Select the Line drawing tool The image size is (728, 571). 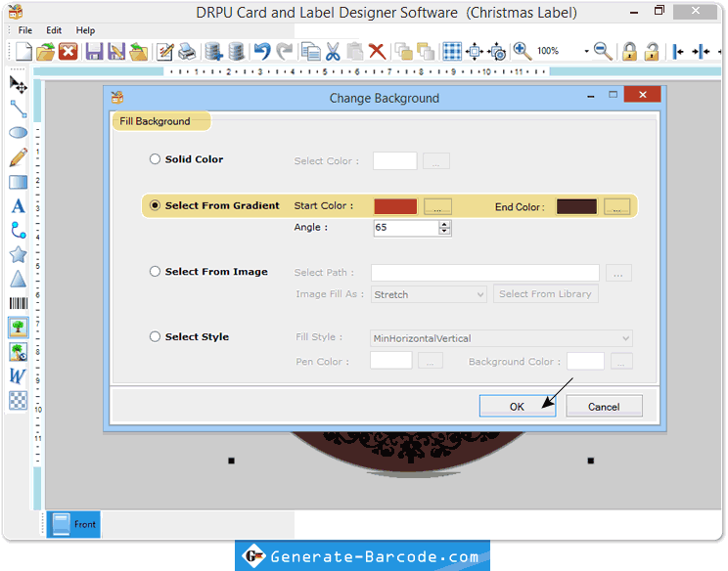19,109
